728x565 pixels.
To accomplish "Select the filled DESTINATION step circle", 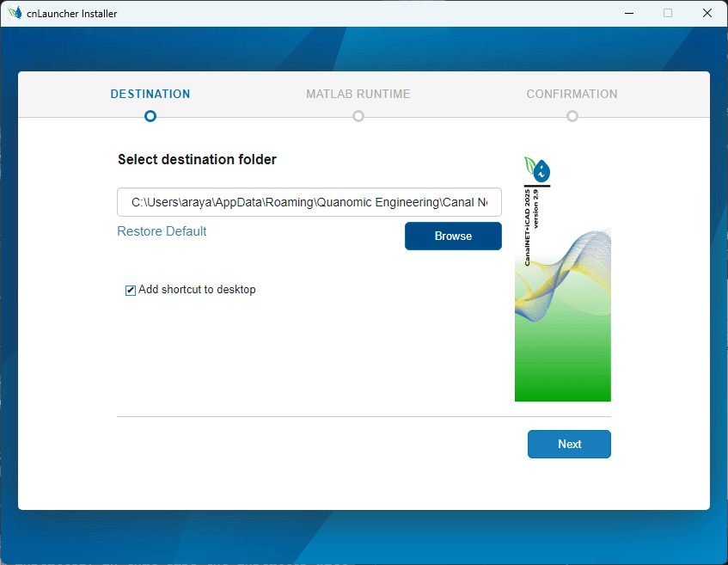I will [x=150, y=115].
